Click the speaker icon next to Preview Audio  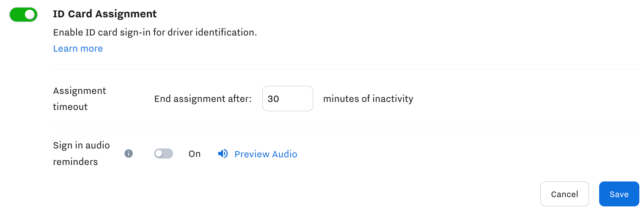pyautogui.click(x=223, y=154)
